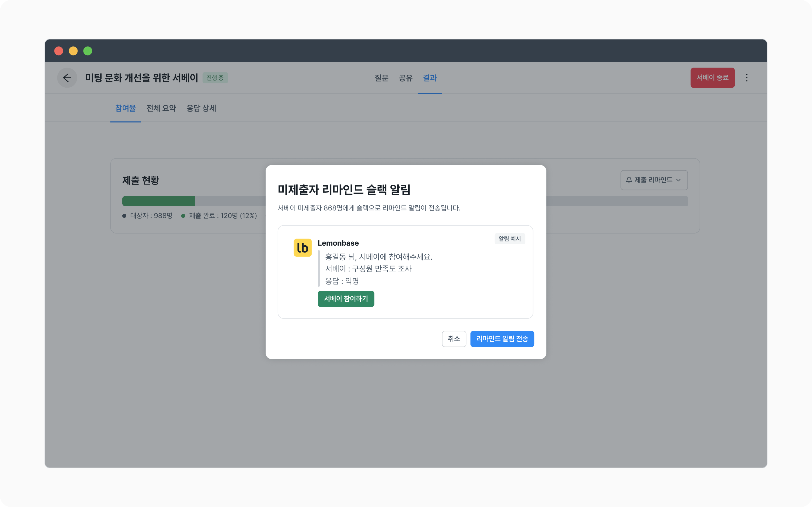Click the bell icon on 제출 리마인드

(x=629, y=180)
